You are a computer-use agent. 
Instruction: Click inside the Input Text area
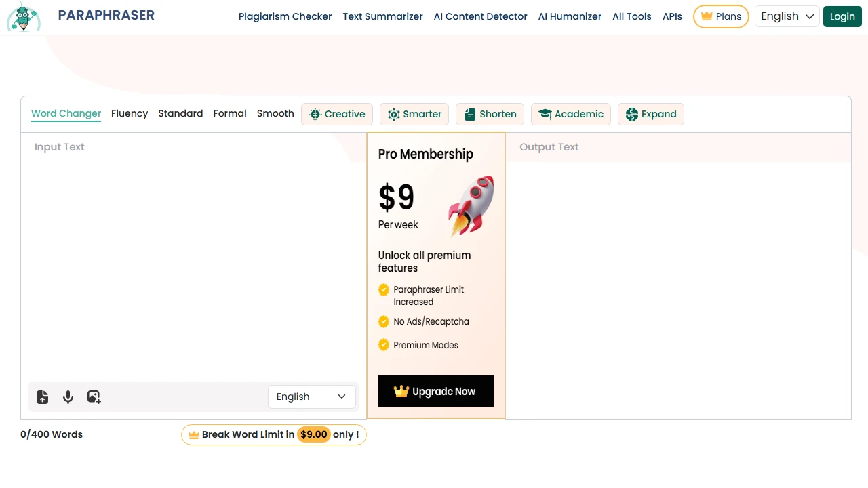coord(193,258)
